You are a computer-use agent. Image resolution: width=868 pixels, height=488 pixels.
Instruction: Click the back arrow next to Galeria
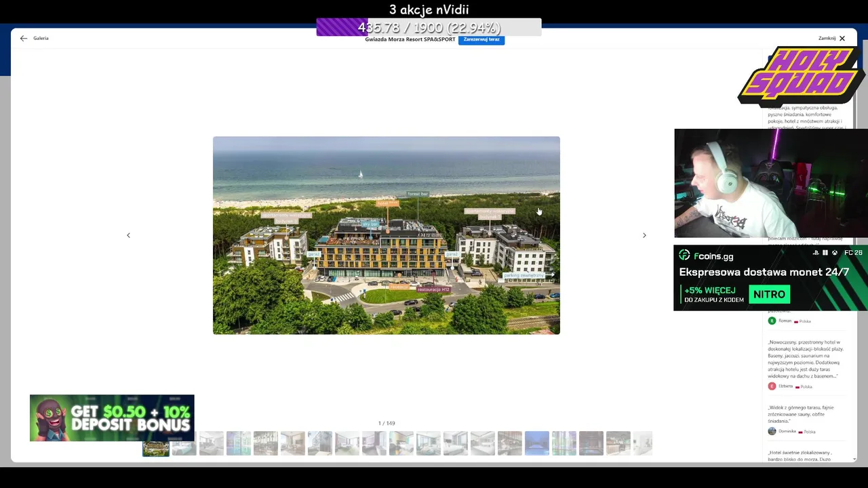click(24, 39)
